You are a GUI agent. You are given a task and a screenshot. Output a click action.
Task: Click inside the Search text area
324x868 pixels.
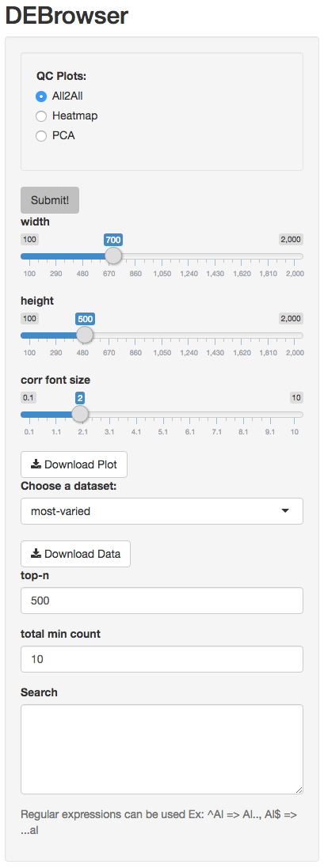(x=162, y=749)
